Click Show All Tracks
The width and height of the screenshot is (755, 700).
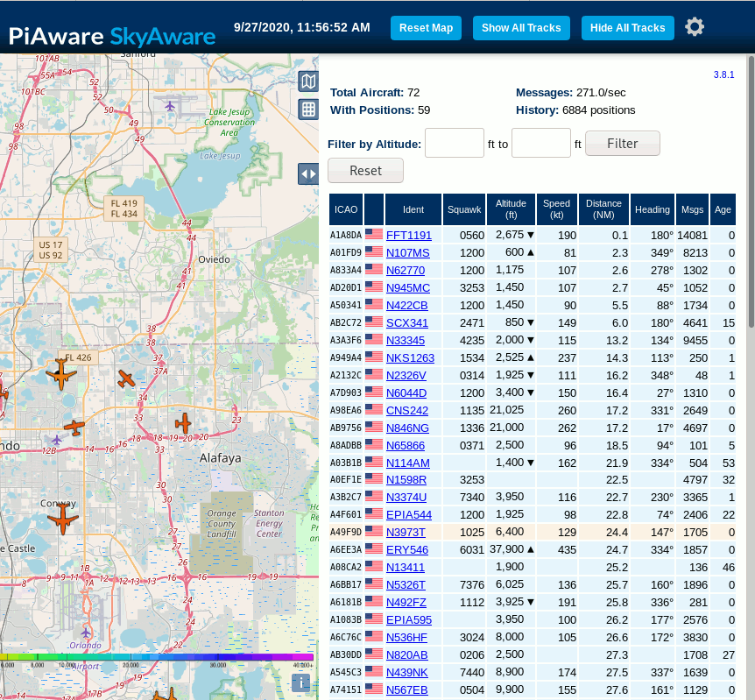point(521,28)
